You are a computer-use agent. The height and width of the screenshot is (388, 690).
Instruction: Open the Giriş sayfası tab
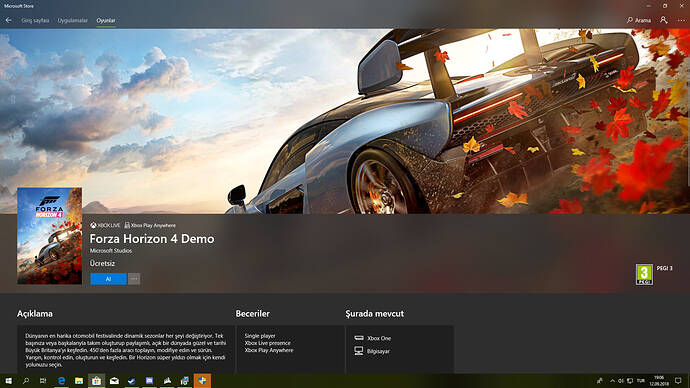tap(35, 20)
